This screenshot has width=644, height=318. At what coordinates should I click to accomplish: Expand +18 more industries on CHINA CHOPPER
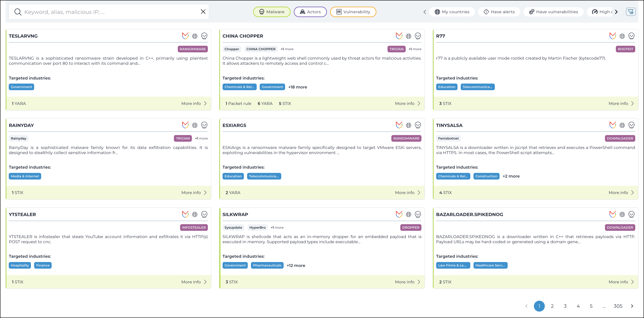[x=297, y=87]
